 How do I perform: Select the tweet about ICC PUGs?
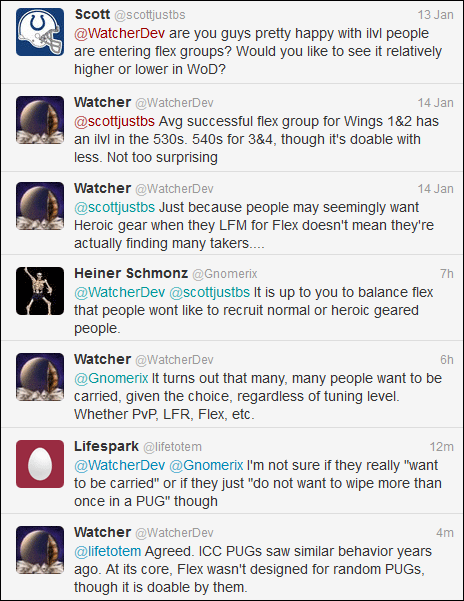coord(232,557)
